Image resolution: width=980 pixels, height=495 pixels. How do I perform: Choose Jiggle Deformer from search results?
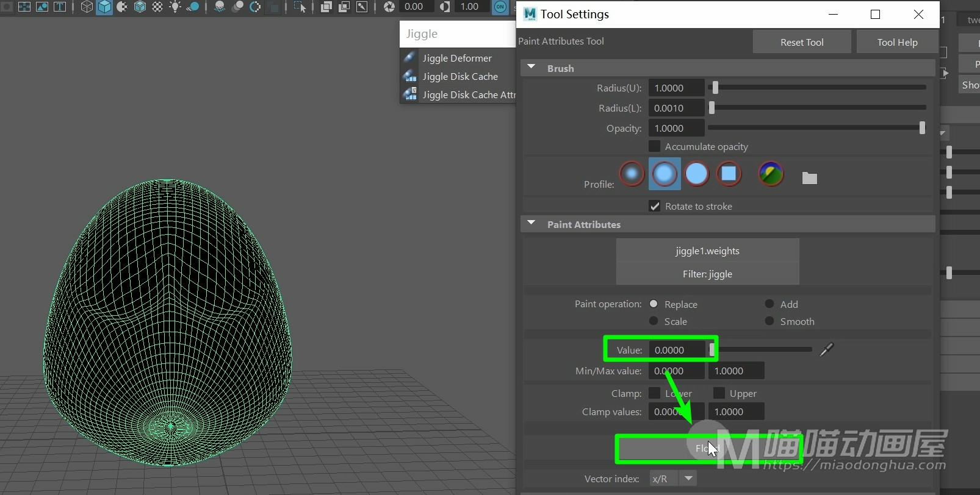click(x=456, y=58)
